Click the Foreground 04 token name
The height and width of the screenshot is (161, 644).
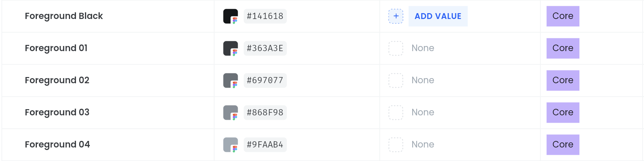tap(57, 145)
